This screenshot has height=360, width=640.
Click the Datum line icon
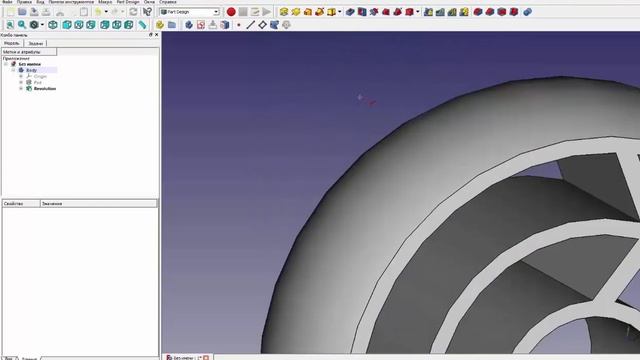(250, 25)
